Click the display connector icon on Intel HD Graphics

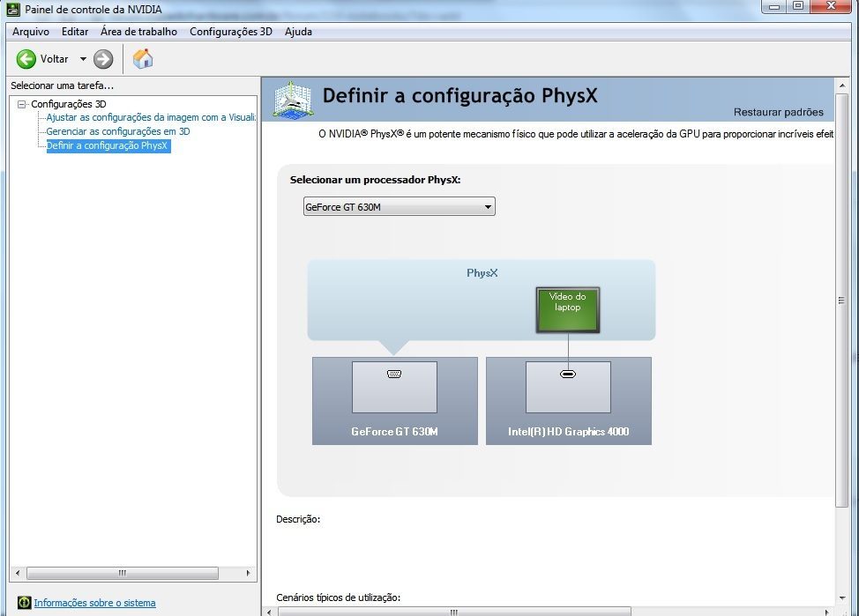pos(568,374)
